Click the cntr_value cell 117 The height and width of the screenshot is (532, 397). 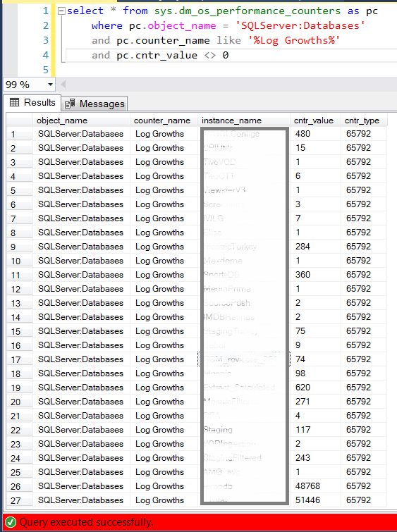315,430
